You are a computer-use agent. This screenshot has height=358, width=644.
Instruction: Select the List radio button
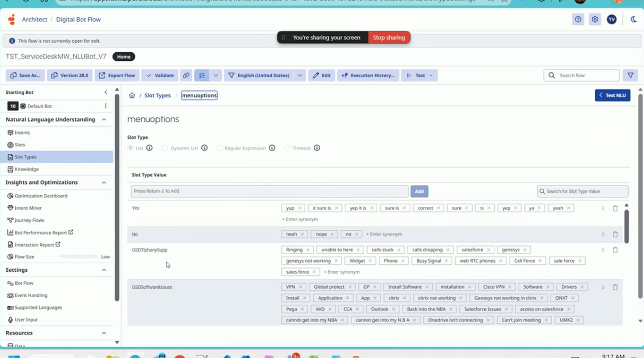(x=131, y=148)
